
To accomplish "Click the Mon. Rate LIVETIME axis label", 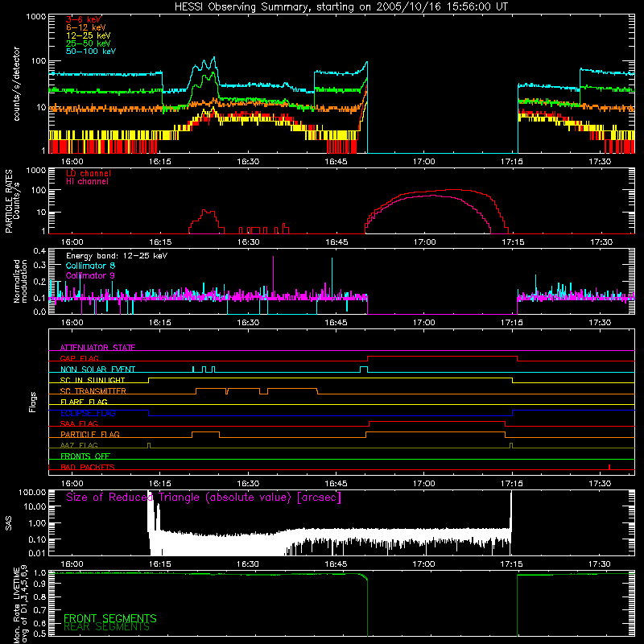I will click(x=20, y=606).
